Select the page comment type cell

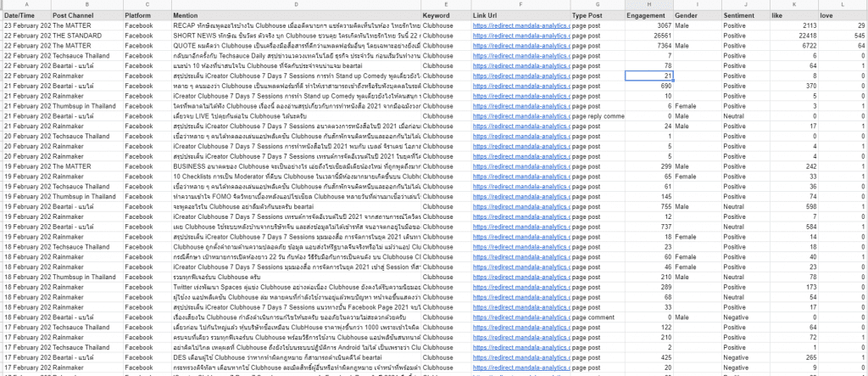pos(598,317)
